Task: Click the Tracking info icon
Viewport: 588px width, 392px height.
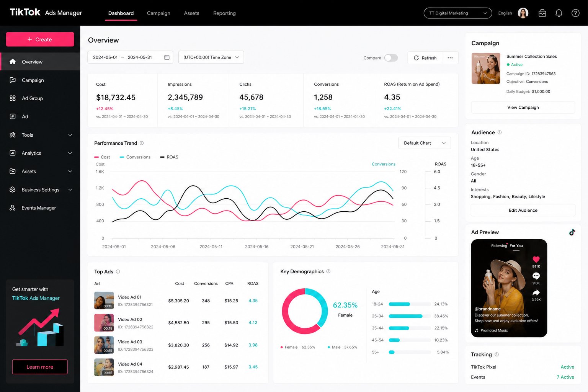Action: tap(497, 354)
